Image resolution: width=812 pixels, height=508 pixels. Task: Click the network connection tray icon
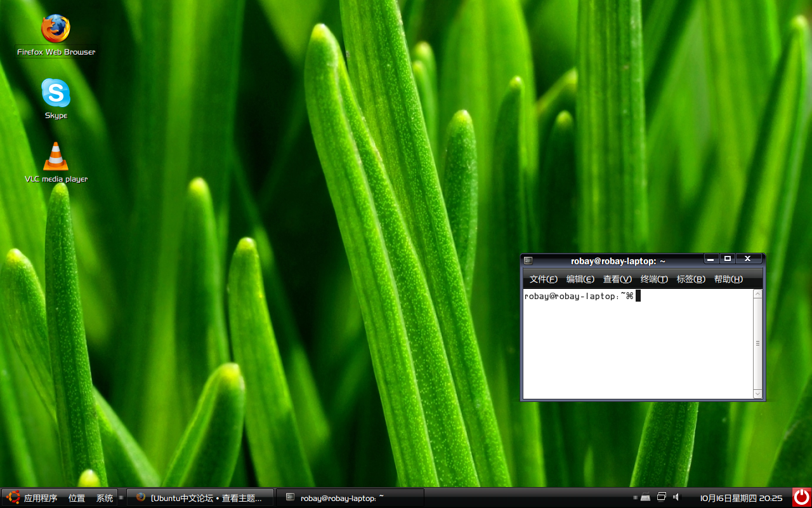tap(646, 497)
